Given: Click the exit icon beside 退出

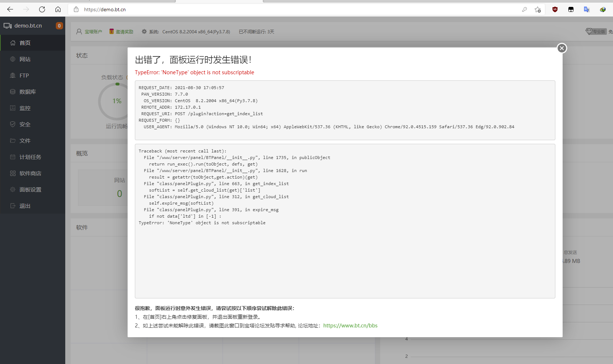Looking at the screenshot, I should point(13,206).
